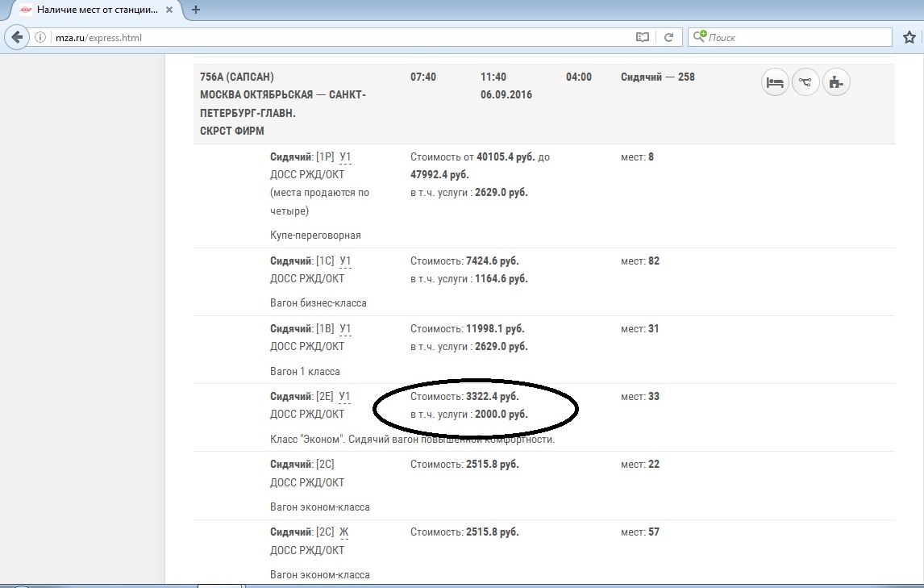Toggle reader view icon in address bar
924x588 pixels.
(x=643, y=37)
